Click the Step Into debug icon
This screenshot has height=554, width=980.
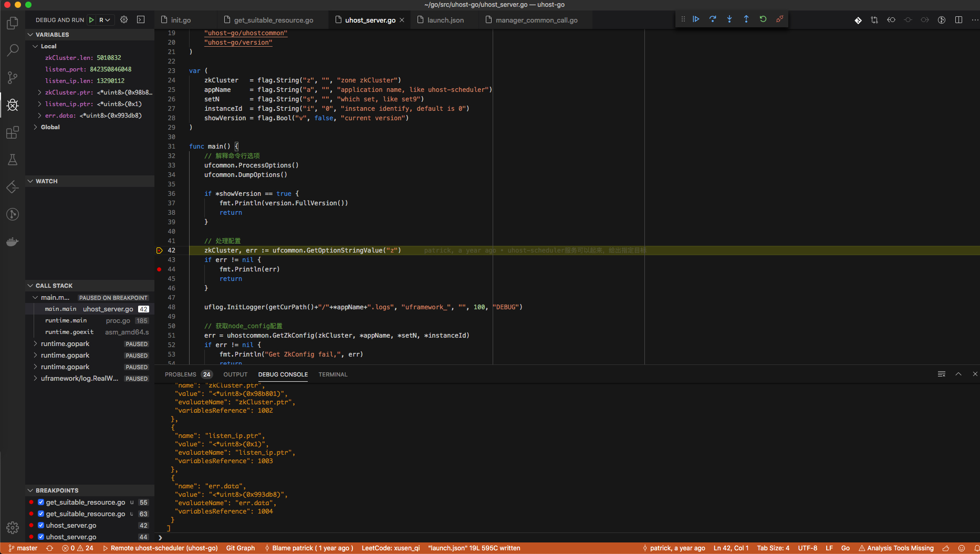pyautogui.click(x=729, y=18)
